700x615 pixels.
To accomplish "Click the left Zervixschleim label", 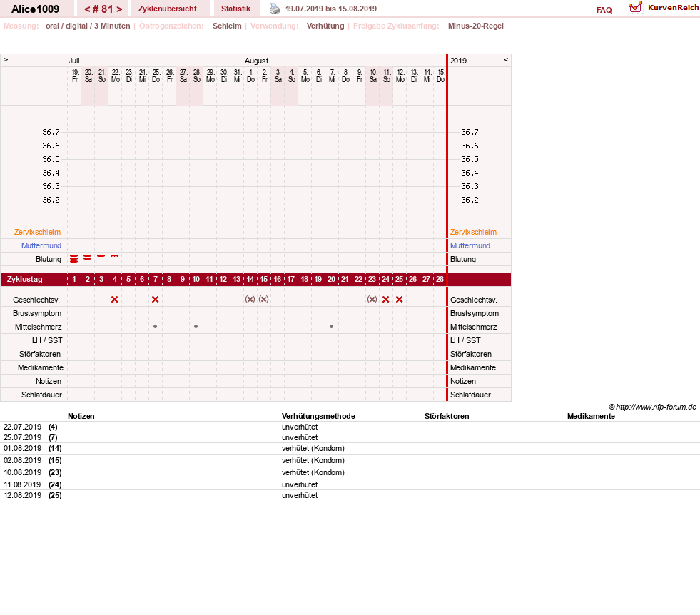I will (x=38, y=232).
